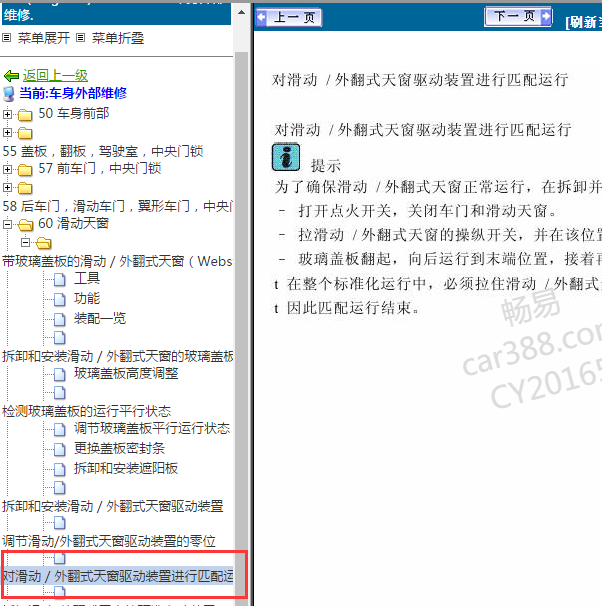The width and height of the screenshot is (602, 606).
Task: Expand the 50 车身前部 node
Action: [7, 114]
